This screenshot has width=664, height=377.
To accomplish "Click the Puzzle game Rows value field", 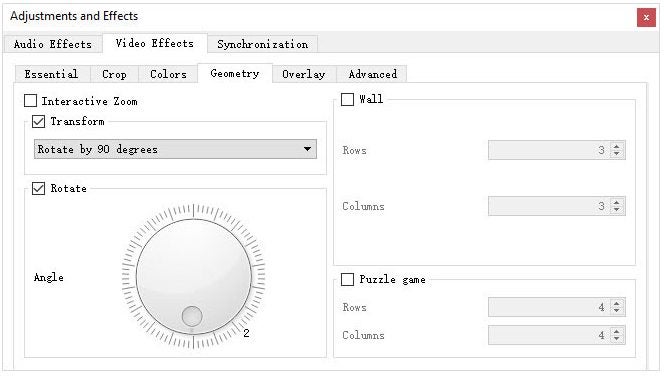I will (x=549, y=307).
